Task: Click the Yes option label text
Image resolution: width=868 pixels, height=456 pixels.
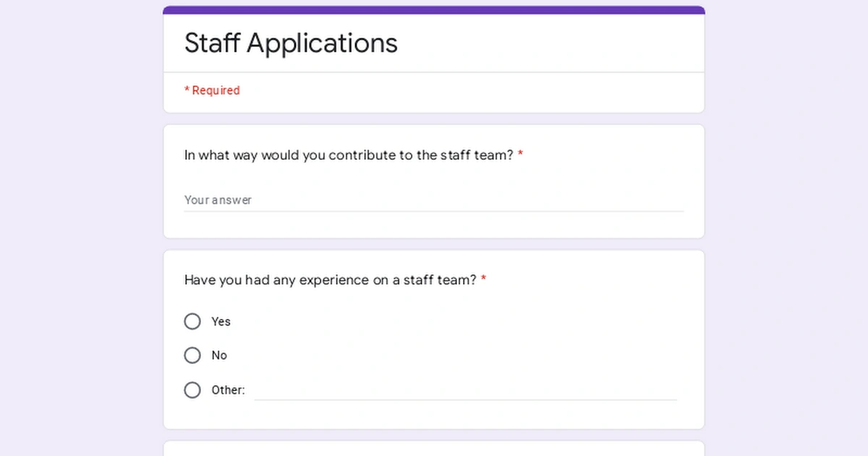Action: click(221, 321)
